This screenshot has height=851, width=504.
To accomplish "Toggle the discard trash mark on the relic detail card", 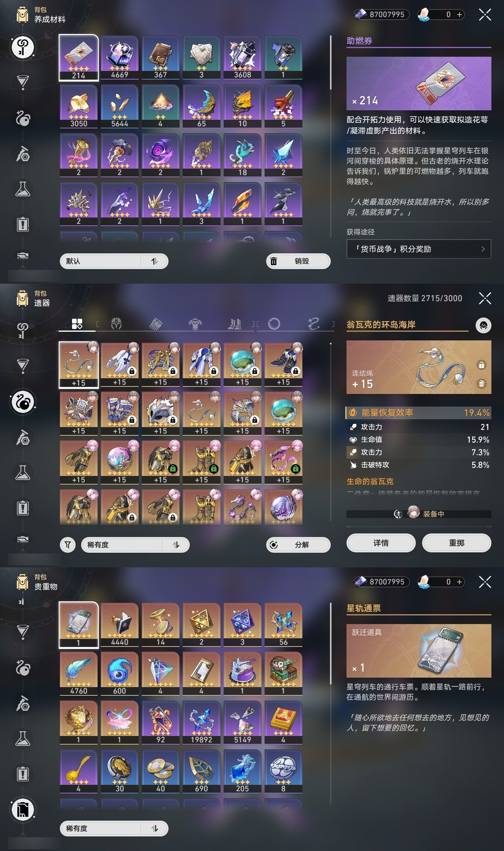I will 481,383.
